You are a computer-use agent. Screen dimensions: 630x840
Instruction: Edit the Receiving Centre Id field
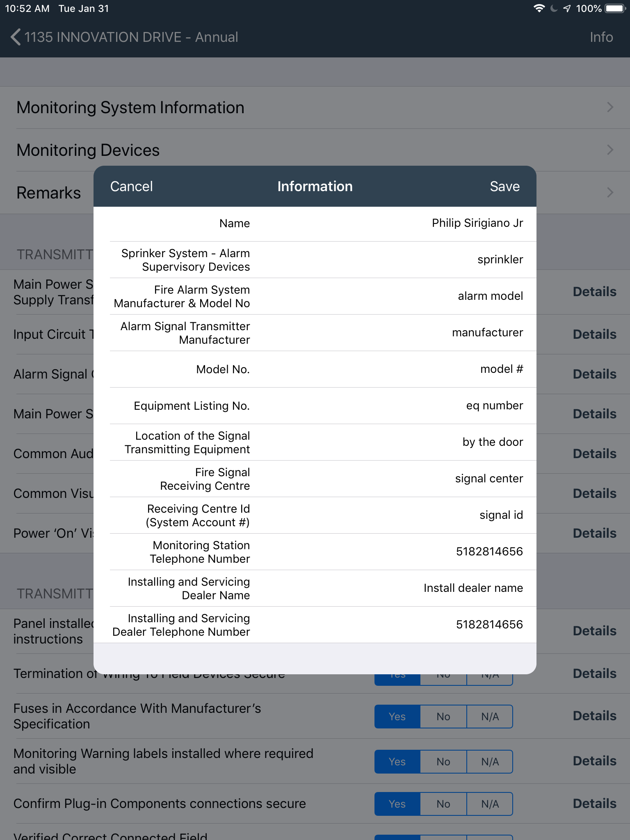[x=501, y=515]
